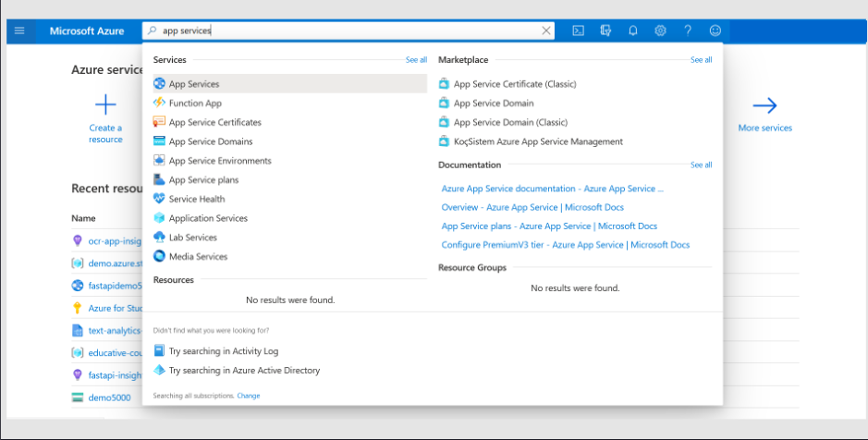Open the hamburger portal menu

tap(19, 31)
